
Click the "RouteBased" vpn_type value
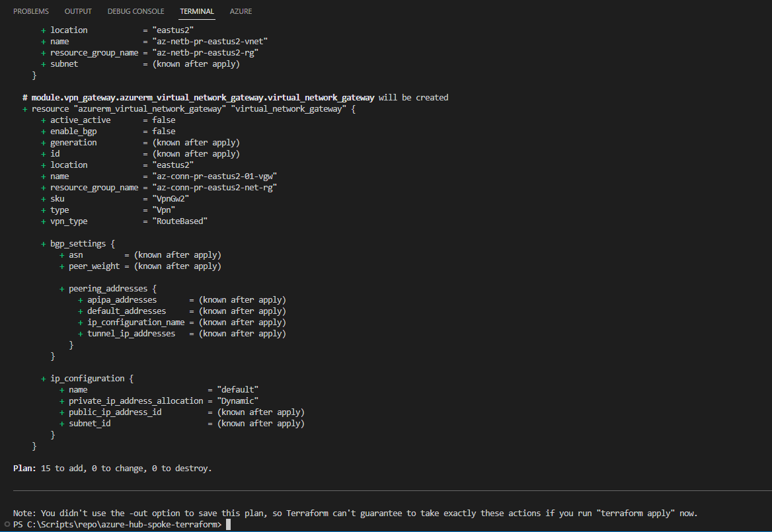click(180, 221)
